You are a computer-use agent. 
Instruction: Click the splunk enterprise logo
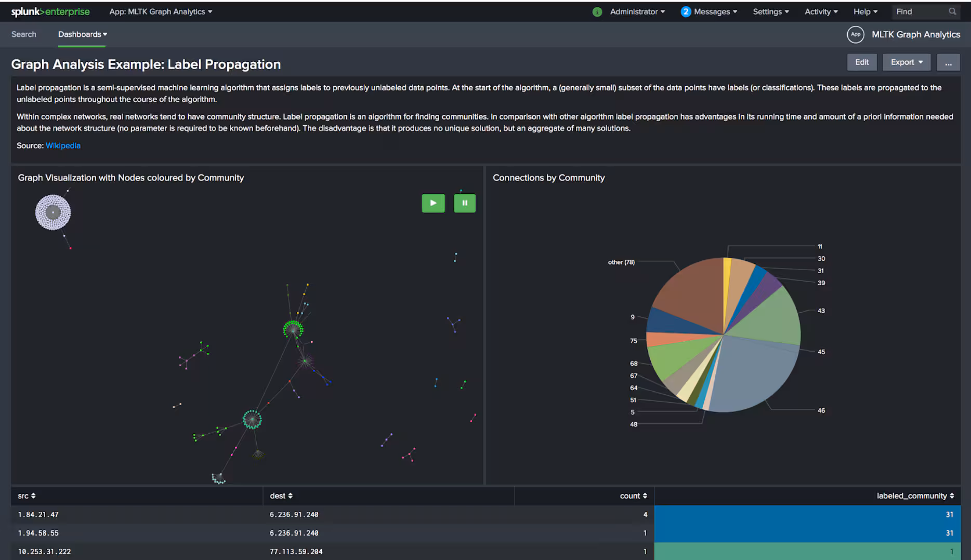(x=50, y=11)
